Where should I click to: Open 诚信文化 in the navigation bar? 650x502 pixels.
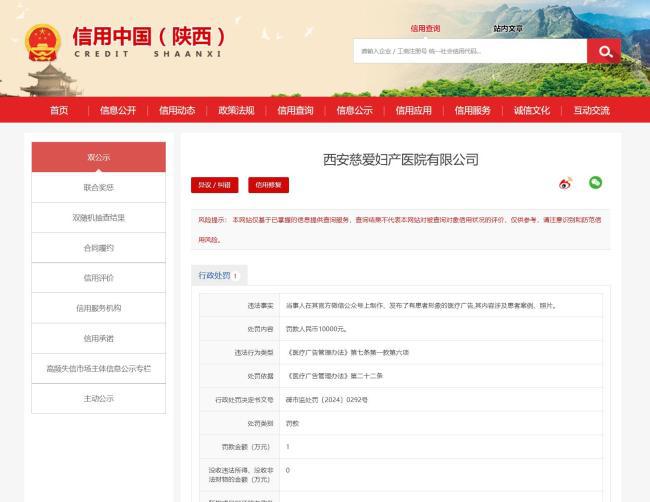click(531, 110)
